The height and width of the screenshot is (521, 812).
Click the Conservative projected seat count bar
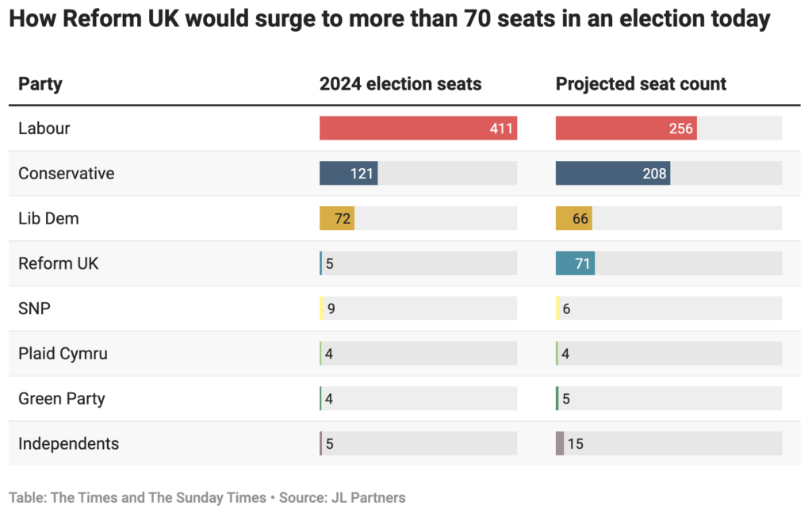(x=612, y=174)
